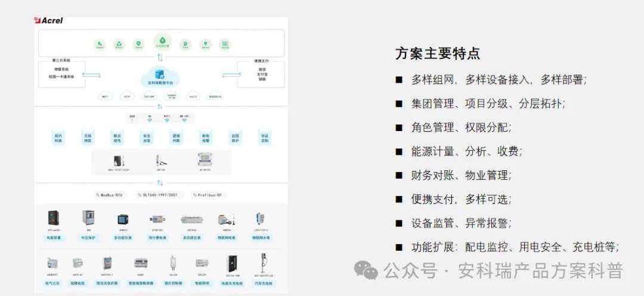Viewport: 644px width, 296px height.
Task: Click the large green water drop icon
Action: click(x=162, y=42)
